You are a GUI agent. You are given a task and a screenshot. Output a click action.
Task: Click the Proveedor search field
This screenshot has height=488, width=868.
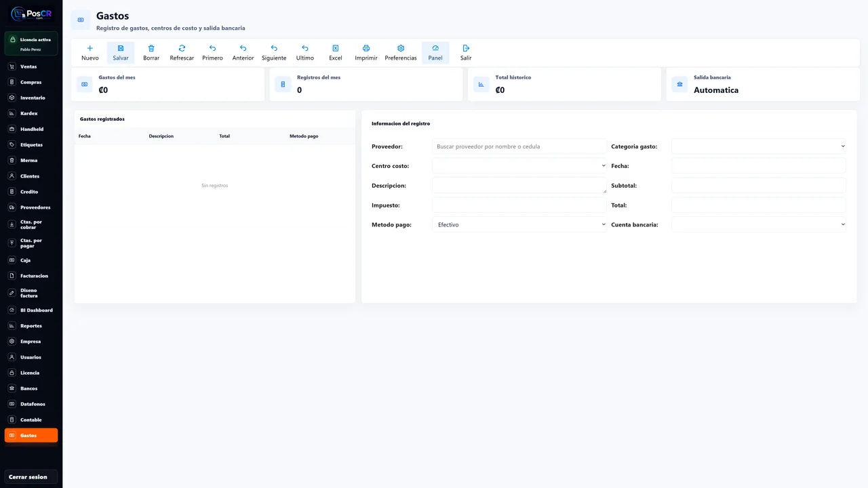tap(519, 146)
